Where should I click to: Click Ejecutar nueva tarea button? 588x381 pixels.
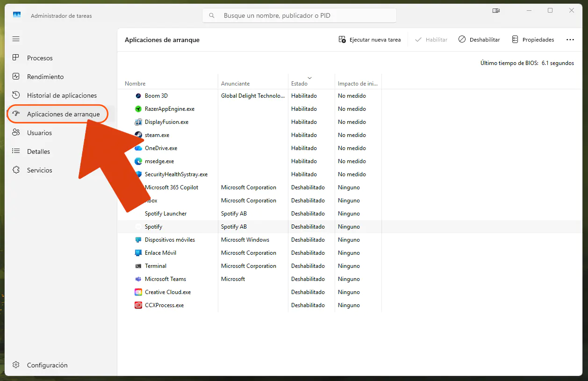coord(370,40)
